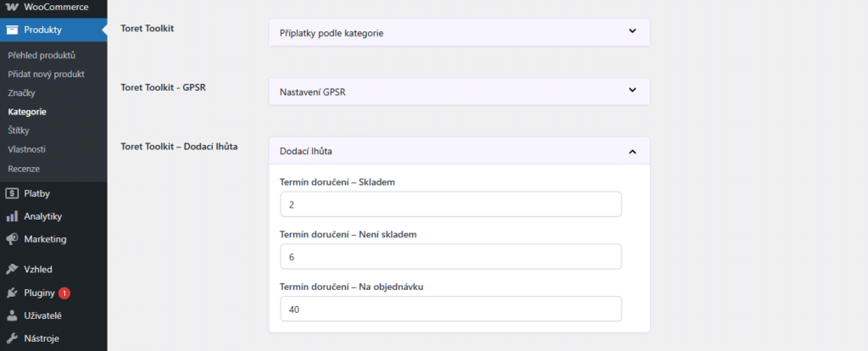The image size is (868, 351).
Task: Click the red Pluginy update badge
Action: tap(64, 293)
